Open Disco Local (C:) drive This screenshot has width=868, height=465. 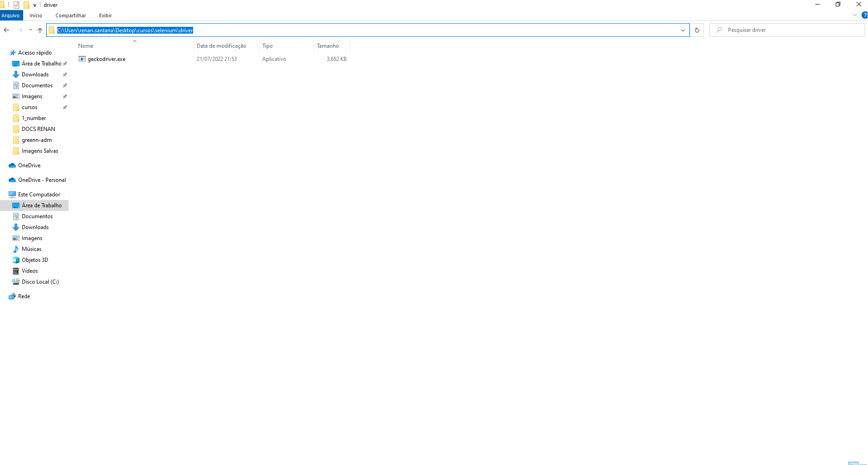pyautogui.click(x=40, y=282)
